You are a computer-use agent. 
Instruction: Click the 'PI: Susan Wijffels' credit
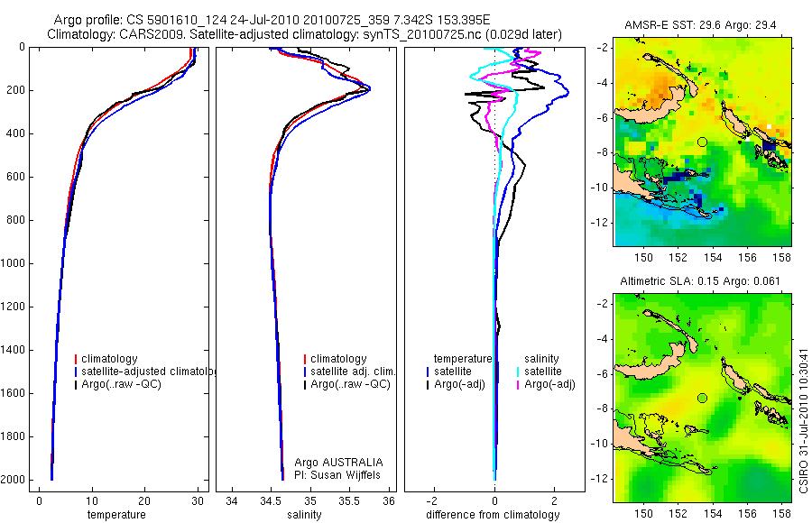click(x=337, y=475)
